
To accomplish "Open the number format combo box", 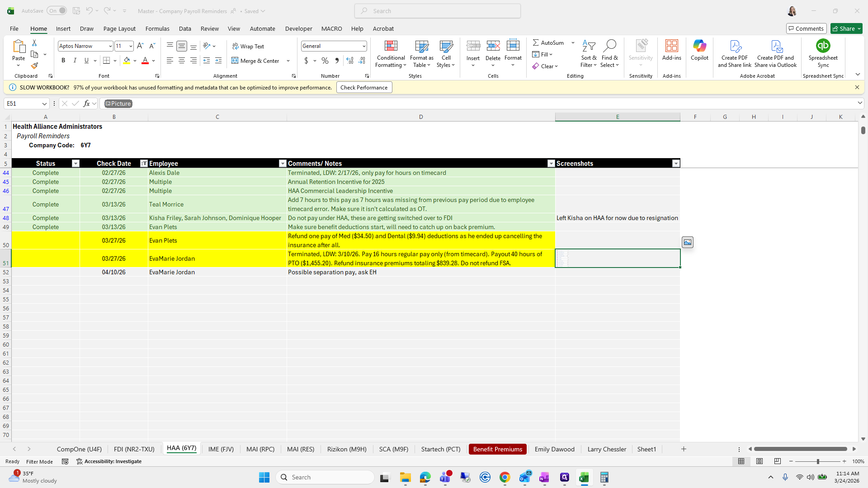I will [x=334, y=46].
